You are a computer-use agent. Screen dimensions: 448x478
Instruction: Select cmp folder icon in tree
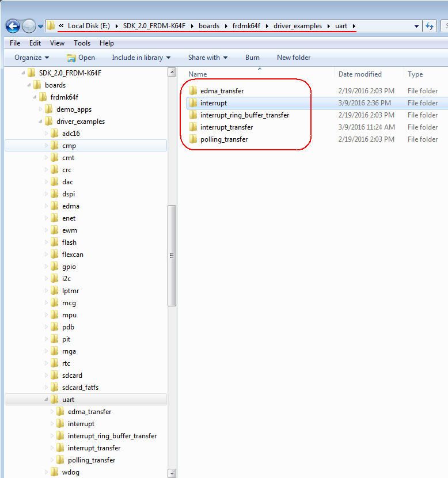pyautogui.click(x=55, y=145)
